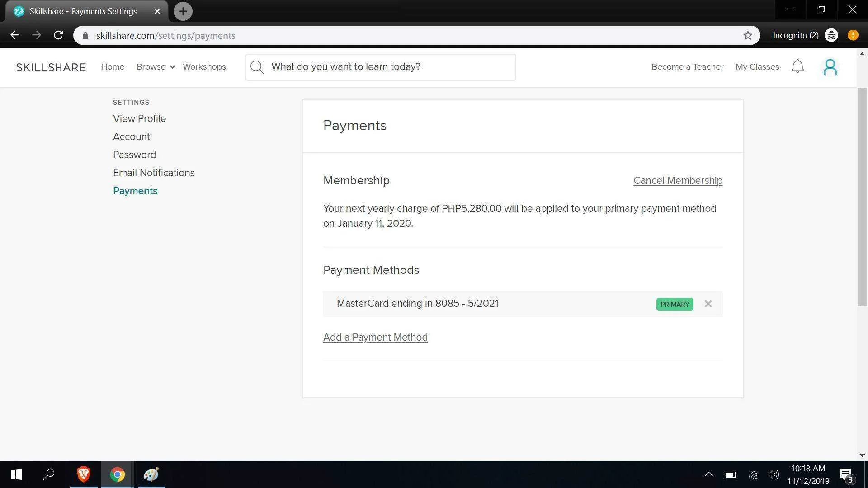868x488 pixels.
Task: Click Chrome icon in taskbar
Action: tap(117, 474)
